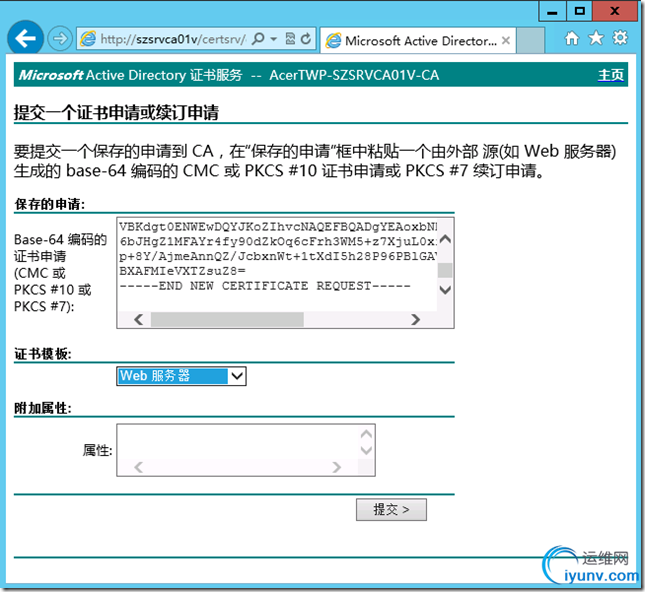Viewport: 645px width, 592px height.
Task: Open the address bar autocomplete dropdown arrow
Action: [x=274, y=39]
